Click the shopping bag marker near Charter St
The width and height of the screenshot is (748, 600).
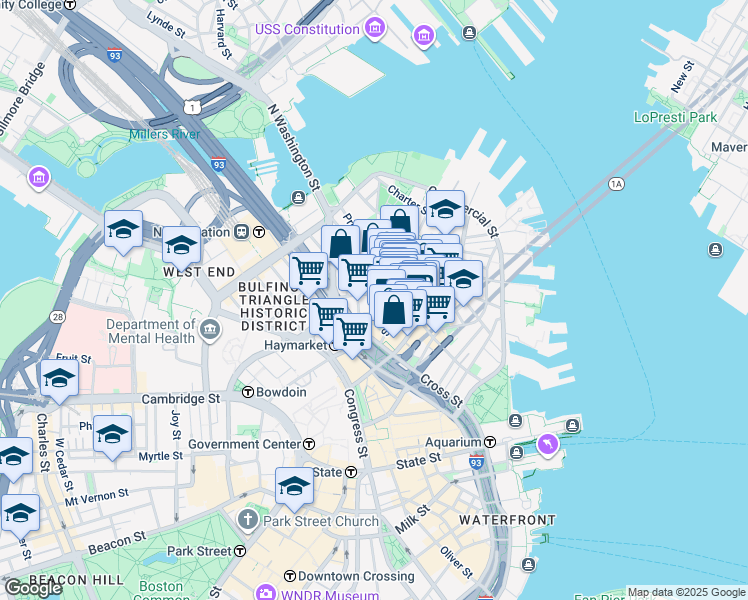click(400, 219)
